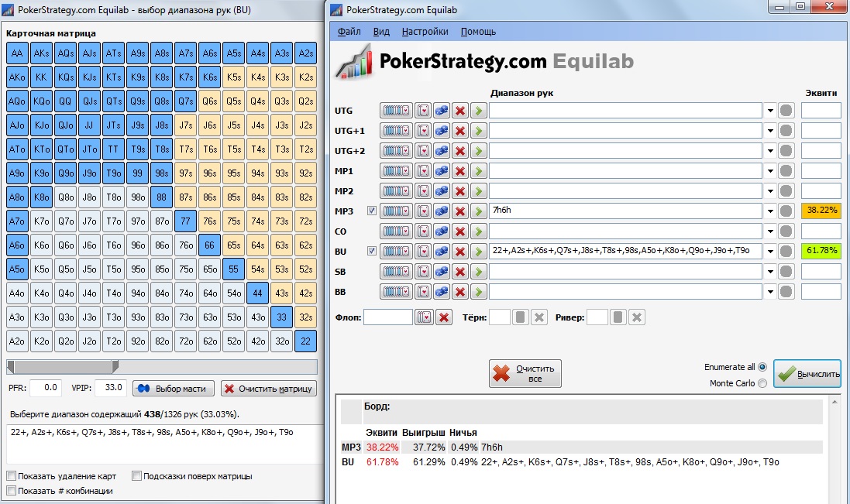This screenshot has width=850, height=504.
Task: Expand the SB hand range dropdown
Action: click(x=770, y=272)
